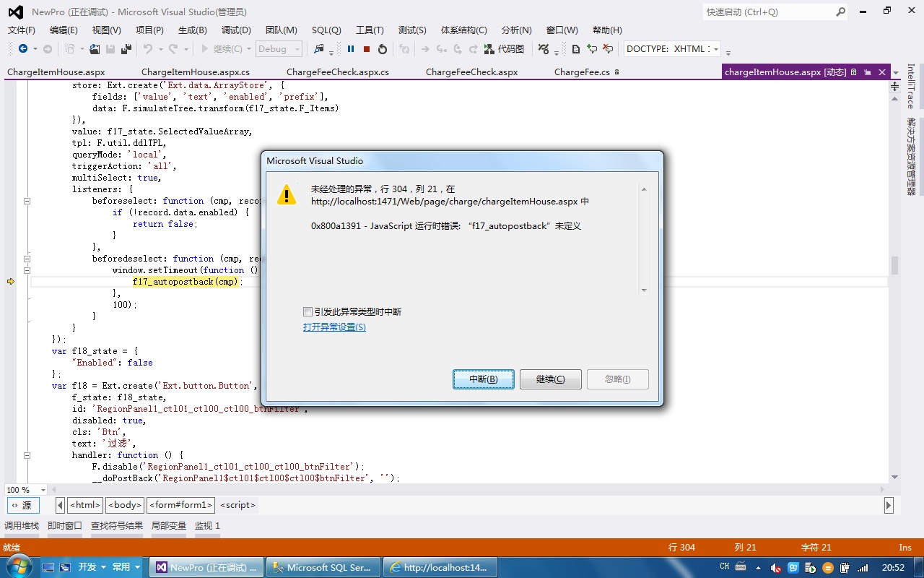
Task: Open the Debug configuration dropdown
Action: 279,49
